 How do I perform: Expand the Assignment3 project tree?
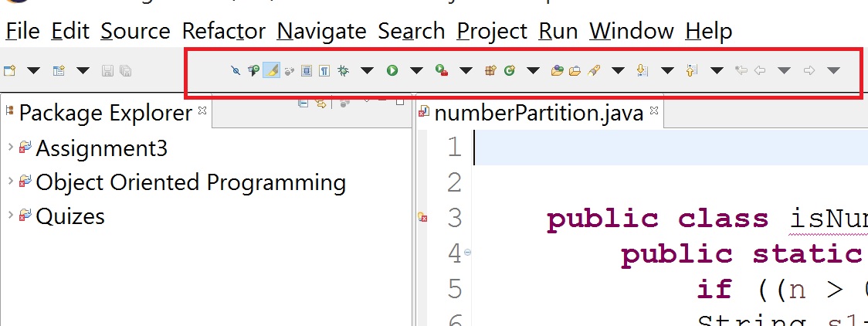click(9, 147)
